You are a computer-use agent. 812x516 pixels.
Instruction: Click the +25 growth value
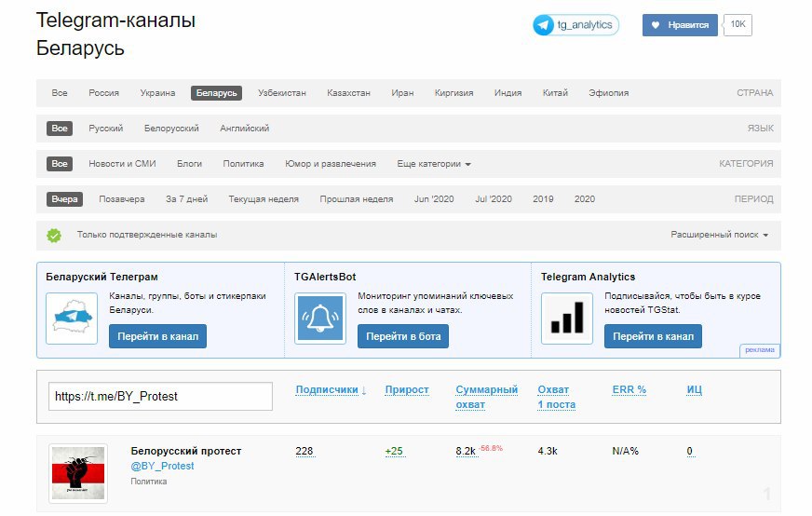(x=394, y=451)
